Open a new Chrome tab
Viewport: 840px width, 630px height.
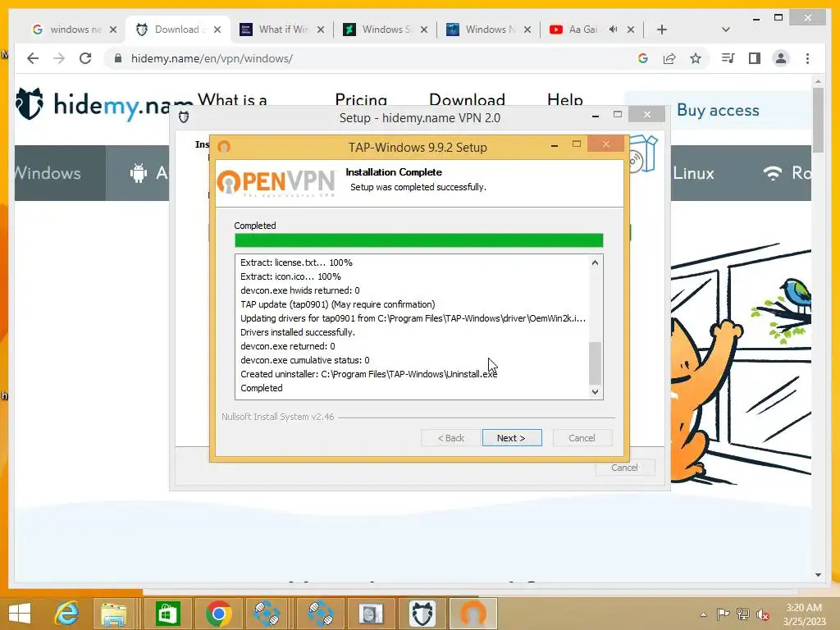click(662, 30)
